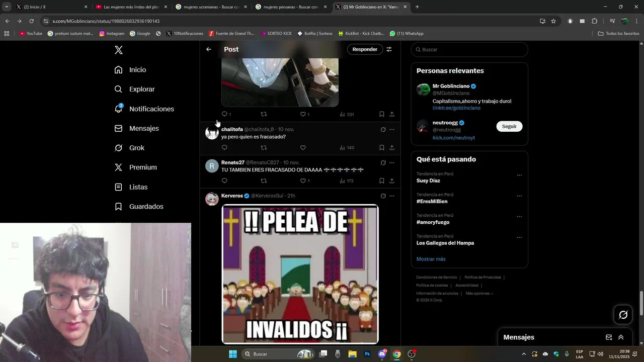The height and width of the screenshot is (362, 644).
Task: Open Notificaciones in sidebar
Action: click(144, 109)
